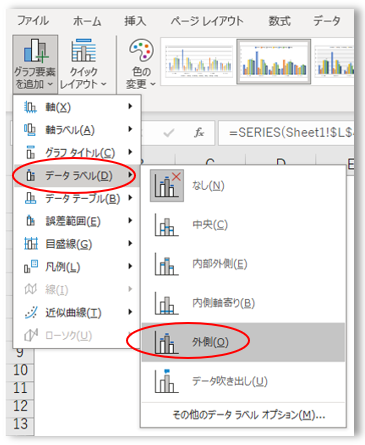Open the 軸(X) submenu entry
Screen dimensions: 365x445
click(77, 107)
